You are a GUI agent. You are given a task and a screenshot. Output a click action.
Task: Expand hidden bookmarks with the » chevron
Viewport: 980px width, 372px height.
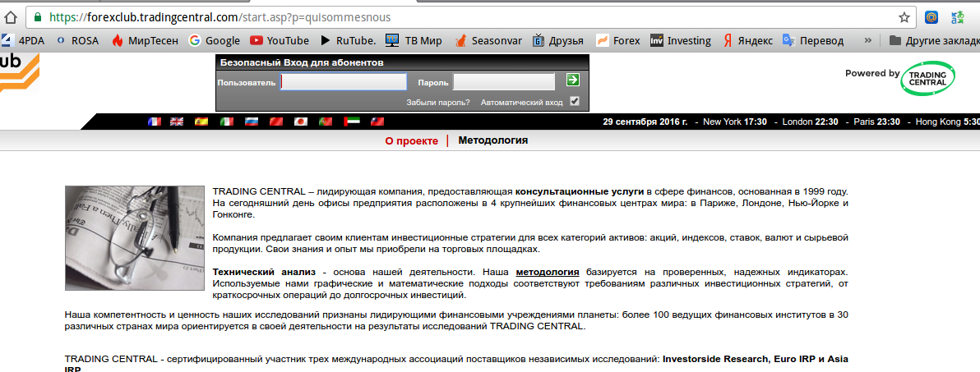coord(868,40)
